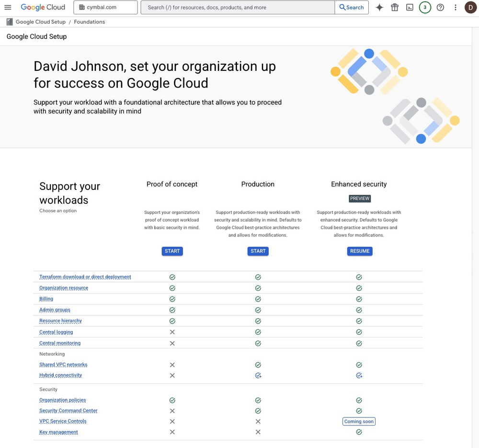Click Proof of concept X for Security Command Center
This screenshot has height=448, width=479.
tap(172, 411)
